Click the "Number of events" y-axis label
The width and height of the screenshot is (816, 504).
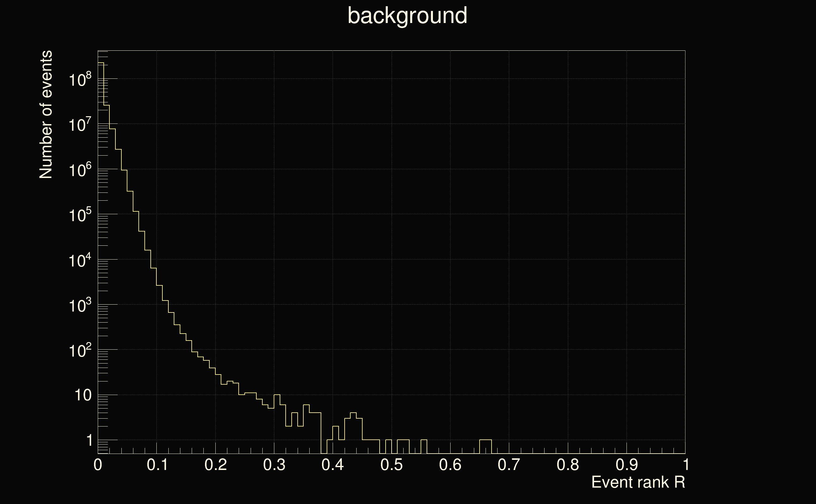point(46,114)
